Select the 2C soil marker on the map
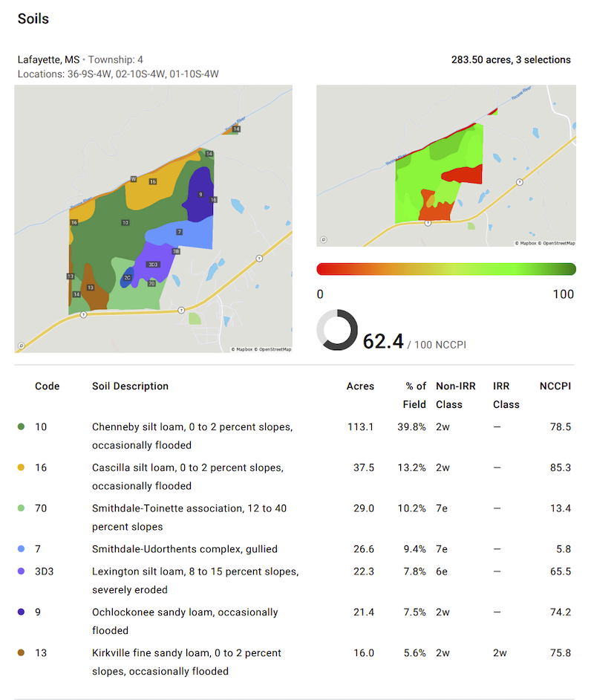 [127, 277]
